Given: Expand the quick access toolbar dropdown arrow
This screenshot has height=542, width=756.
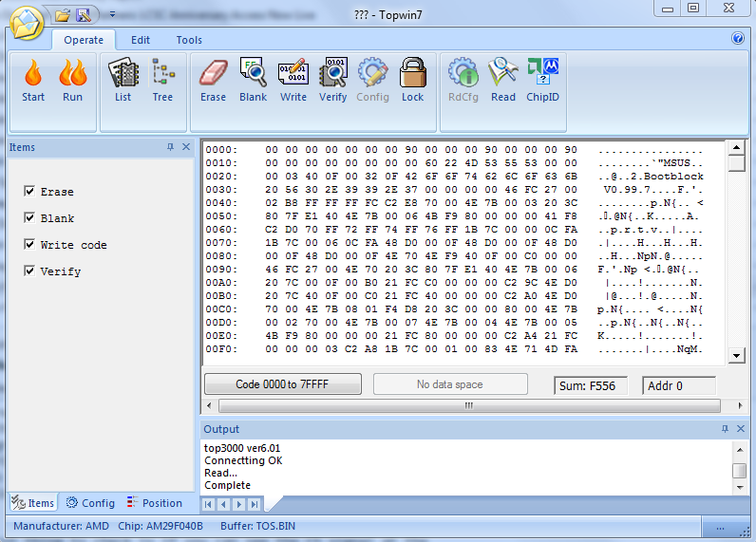Looking at the screenshot, I should tap(112, 14).
